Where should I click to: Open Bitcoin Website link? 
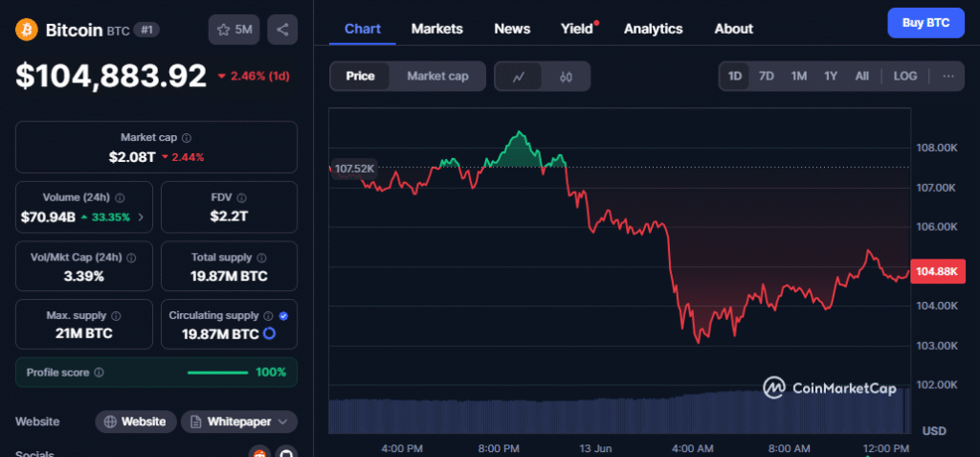click(136, 422)
